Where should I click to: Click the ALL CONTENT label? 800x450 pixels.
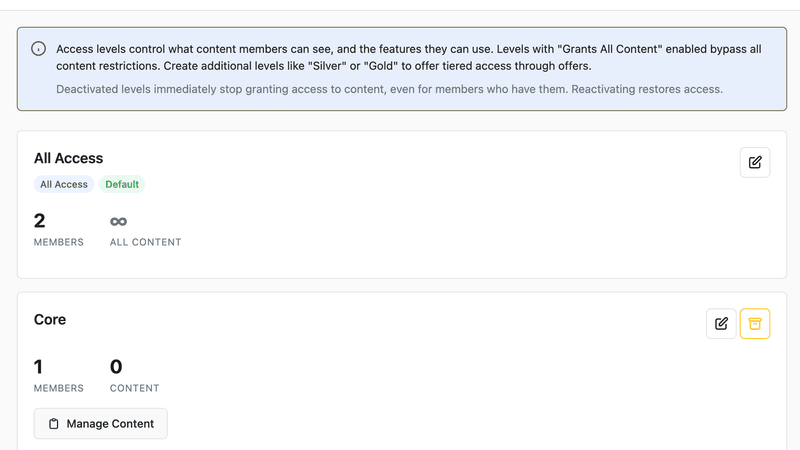145,242
